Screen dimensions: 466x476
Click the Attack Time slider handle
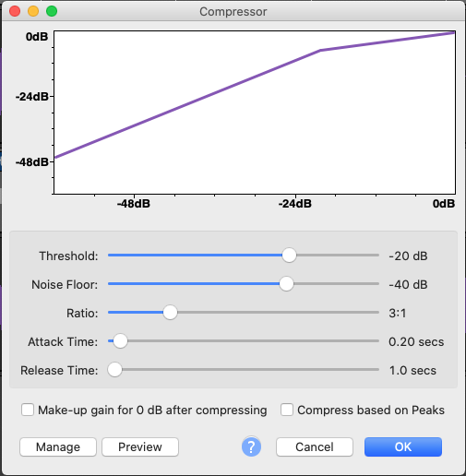point(120,341)
